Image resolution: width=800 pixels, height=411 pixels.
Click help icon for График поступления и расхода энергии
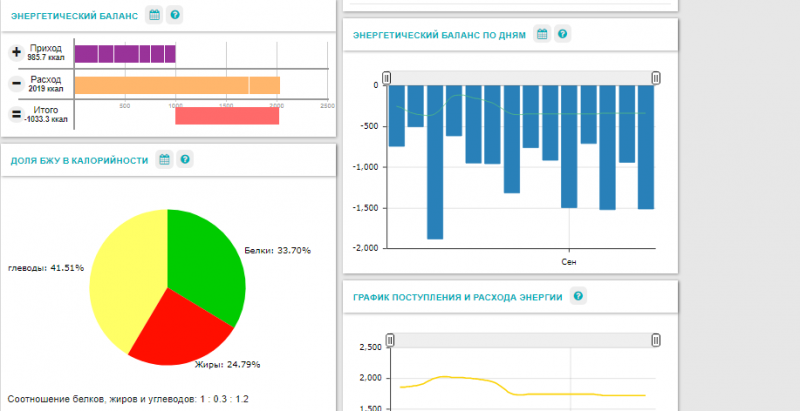(x=578, y=296)
